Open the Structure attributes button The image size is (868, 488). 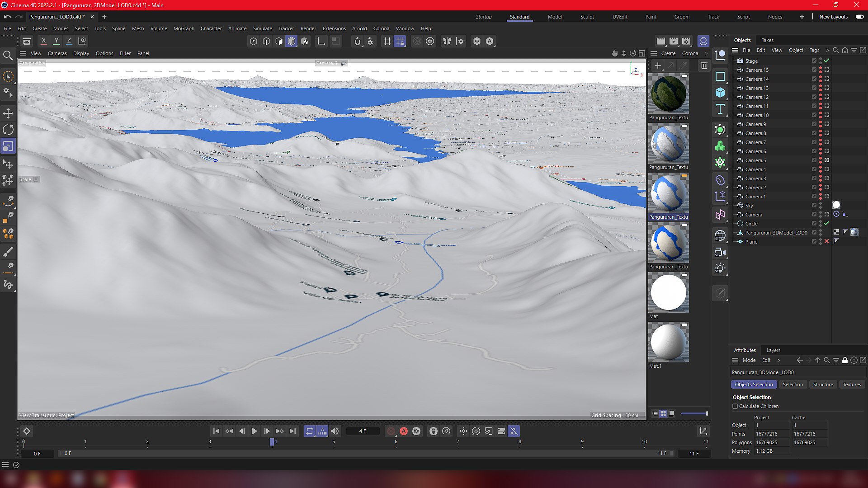coord(823,385)
